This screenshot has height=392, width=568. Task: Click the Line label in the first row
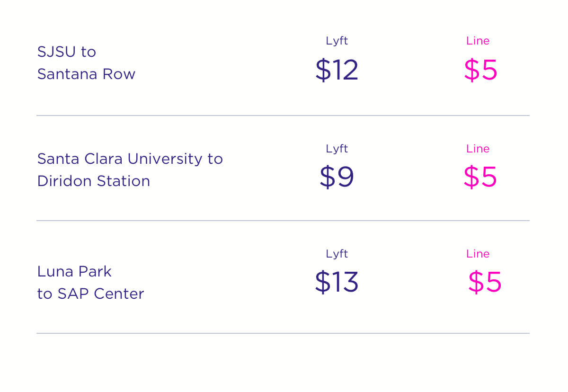(x=478, y=41)
